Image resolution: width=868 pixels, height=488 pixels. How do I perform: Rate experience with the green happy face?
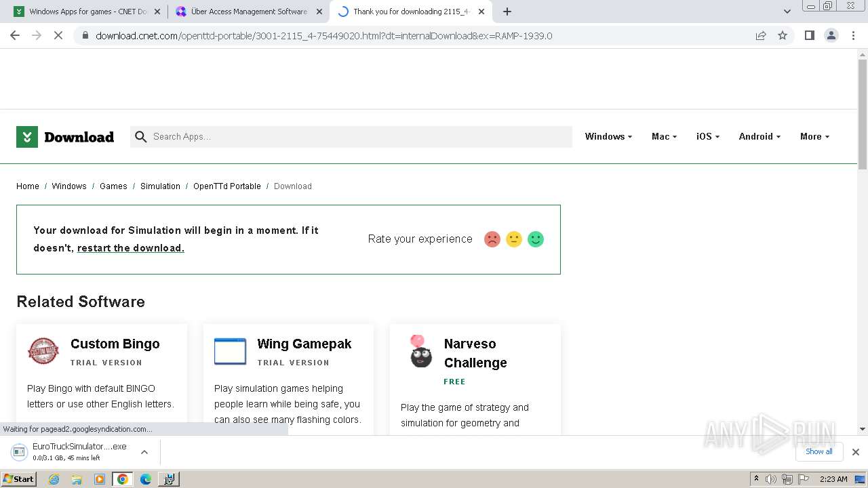536,239
